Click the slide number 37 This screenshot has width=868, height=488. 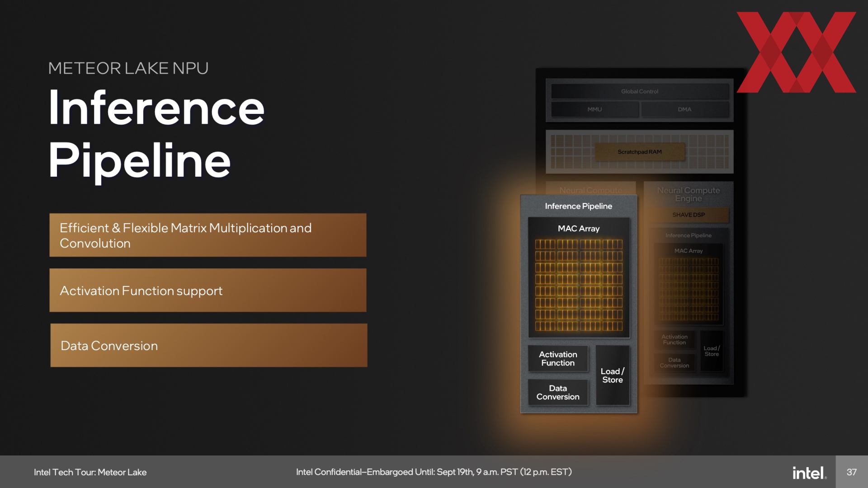[x=852, y=472]
